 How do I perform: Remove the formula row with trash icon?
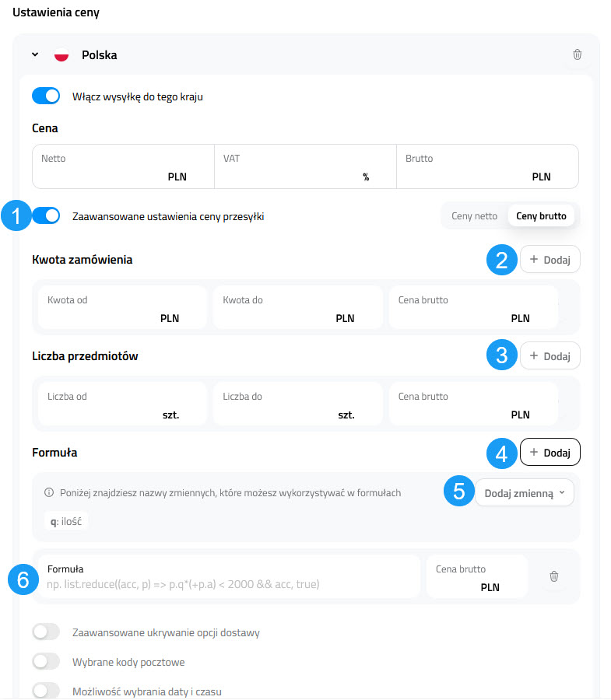554,576
